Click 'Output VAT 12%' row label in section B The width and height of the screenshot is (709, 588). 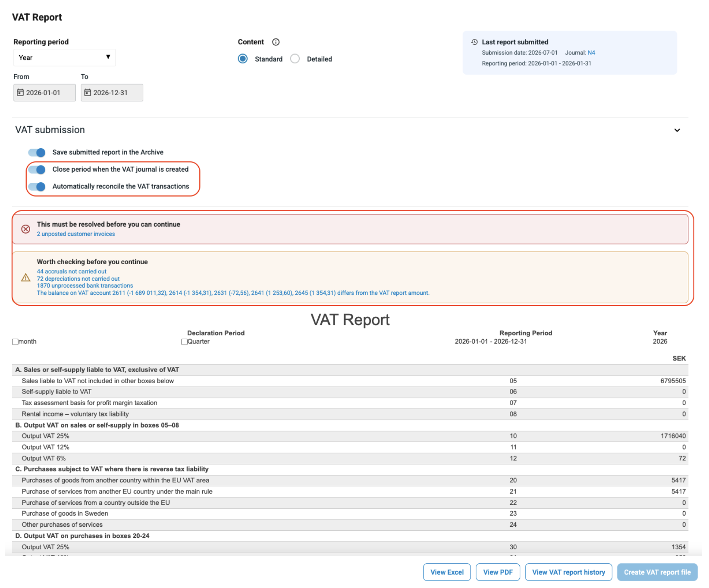[x=45, y=447]
